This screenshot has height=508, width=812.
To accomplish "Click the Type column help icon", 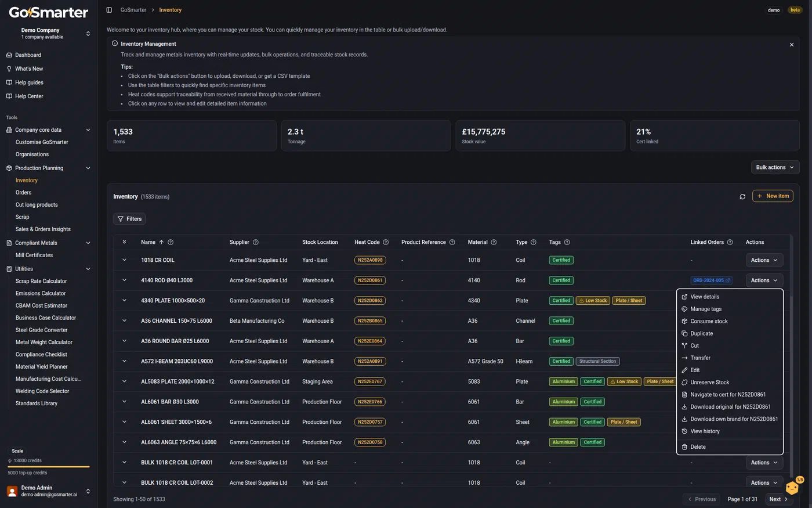I will (534, 242).
